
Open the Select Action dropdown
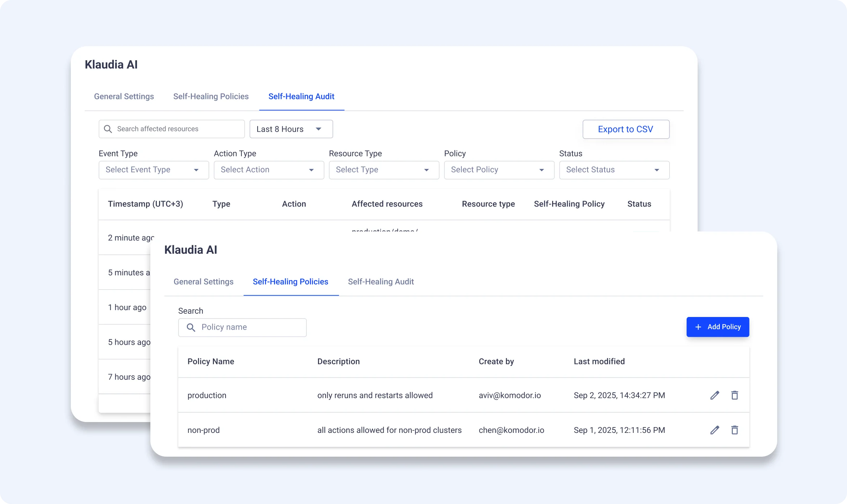[x=269, y=170]
